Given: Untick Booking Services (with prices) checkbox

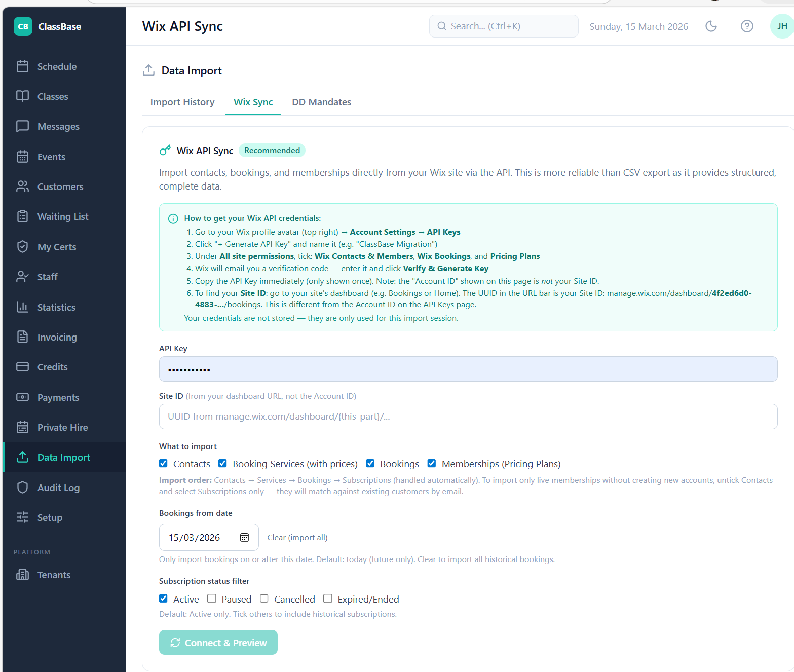Looking at the screenshot, I should coord(222,463).
